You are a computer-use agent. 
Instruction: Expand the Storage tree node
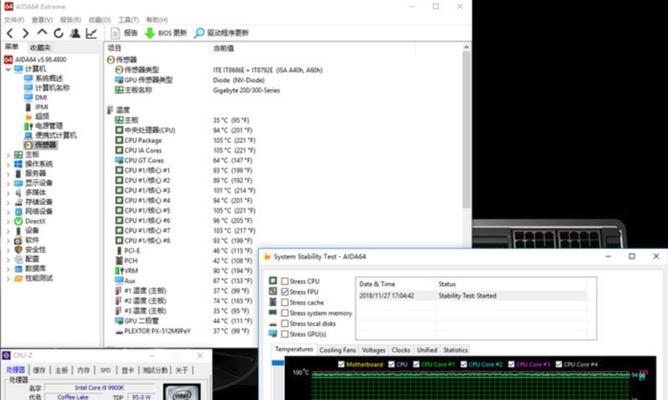8,202
